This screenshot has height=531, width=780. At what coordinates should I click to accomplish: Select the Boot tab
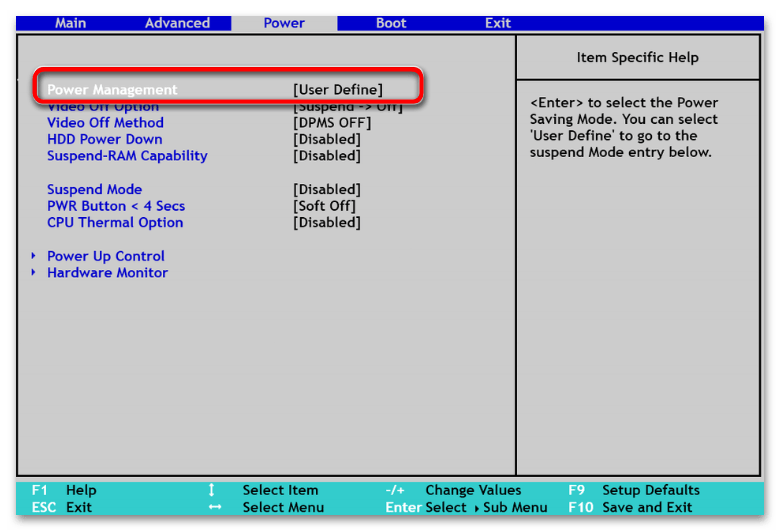391,23
